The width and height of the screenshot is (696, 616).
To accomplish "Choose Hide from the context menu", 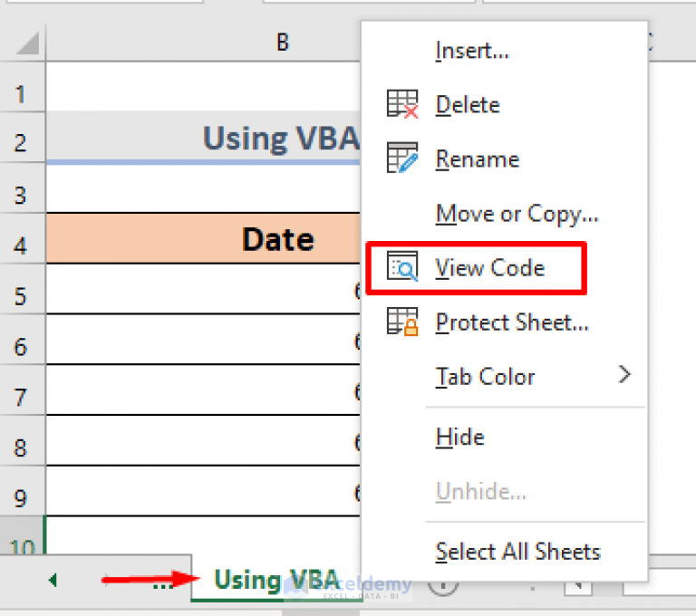I will click(x=504, y=438).
